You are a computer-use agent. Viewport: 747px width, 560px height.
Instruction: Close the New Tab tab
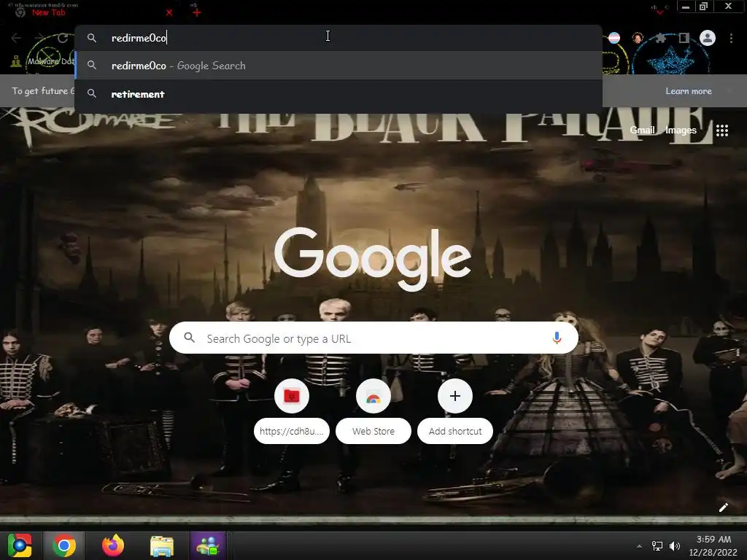(169, 13)
